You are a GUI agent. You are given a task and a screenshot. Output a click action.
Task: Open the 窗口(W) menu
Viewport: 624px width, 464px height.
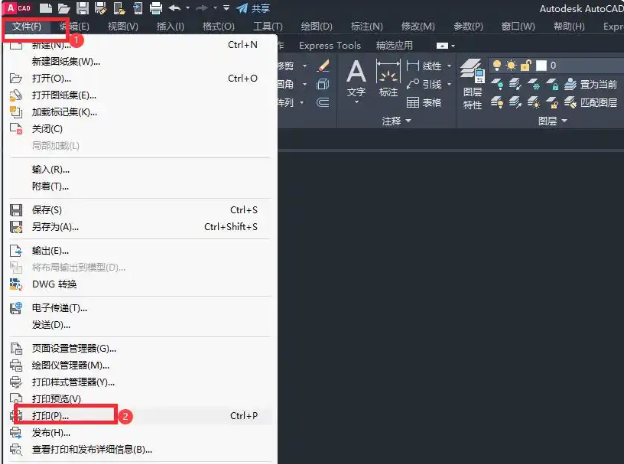[518, 27]
